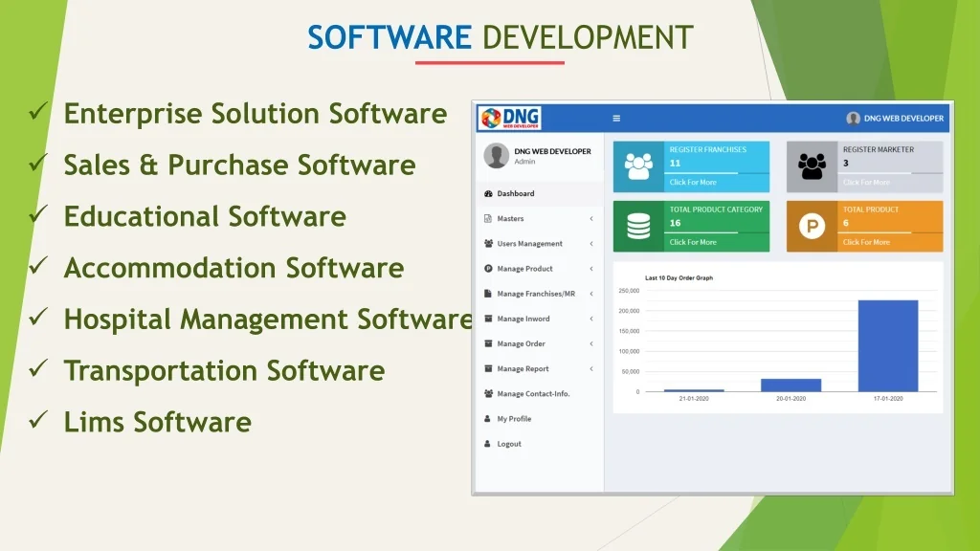The height and width of the screenshot is (551, 980).
Task: Click 'Click For More' under Total Product
Action: tap(866, 243)
